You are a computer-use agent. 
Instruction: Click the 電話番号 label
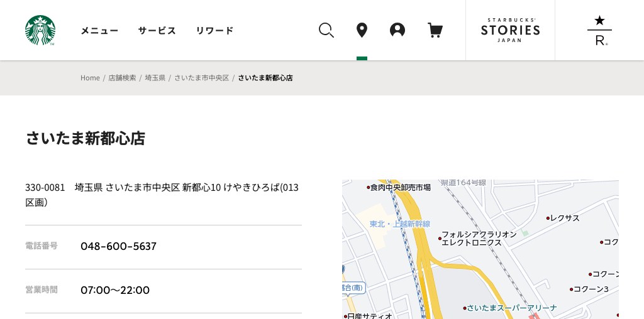click(42, 246)
